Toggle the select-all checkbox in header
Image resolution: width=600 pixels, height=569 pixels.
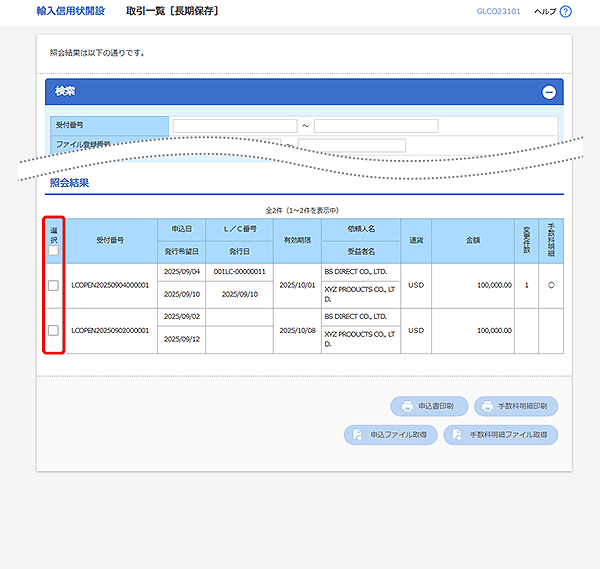pyautogui.click(x=54, y=251)
